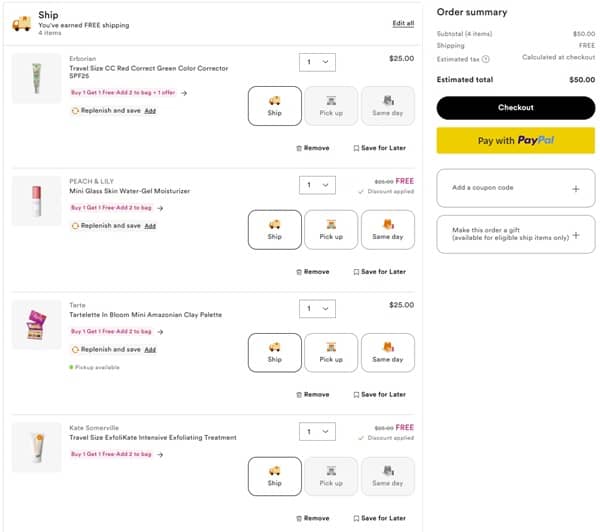Viewport: 600px width, 532px height.
Task: Click the plus icon to make order a gift
Action: click(576, 235)
